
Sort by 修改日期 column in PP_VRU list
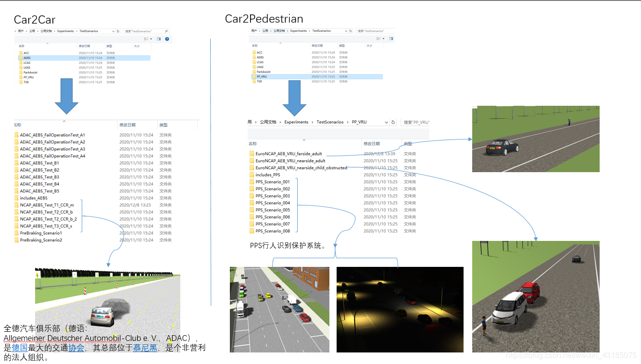(372, 144)
